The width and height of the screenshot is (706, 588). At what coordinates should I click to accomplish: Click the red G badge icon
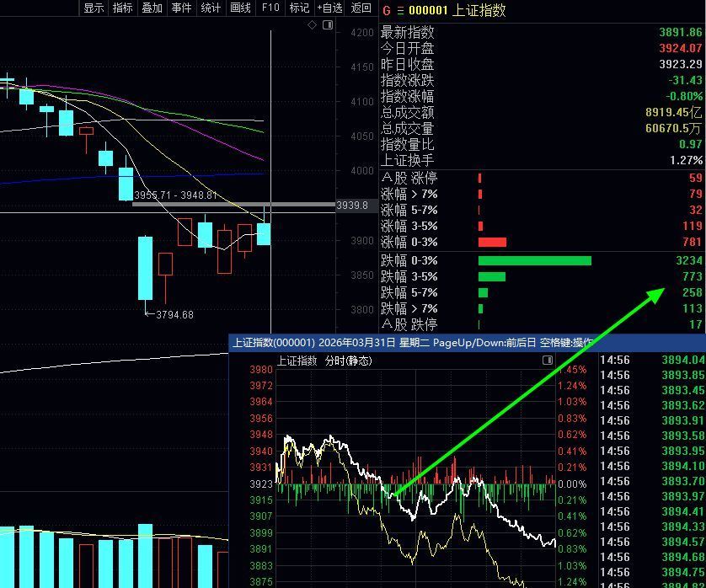[x=387, y=11]
